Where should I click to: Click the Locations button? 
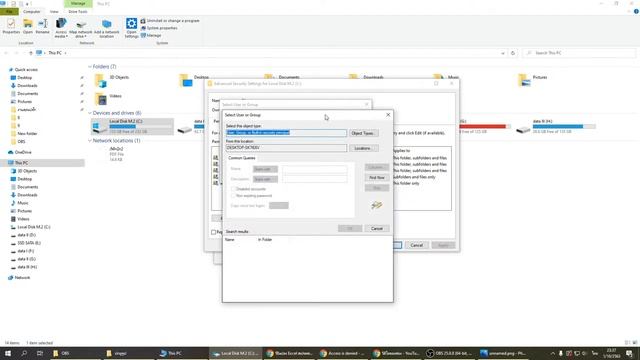click(363, 148)
